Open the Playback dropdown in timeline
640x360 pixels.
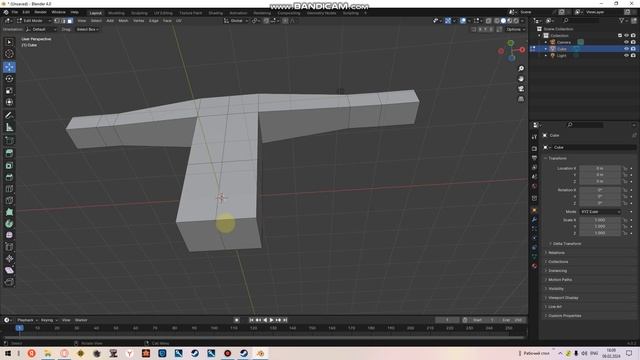(27, 320)
